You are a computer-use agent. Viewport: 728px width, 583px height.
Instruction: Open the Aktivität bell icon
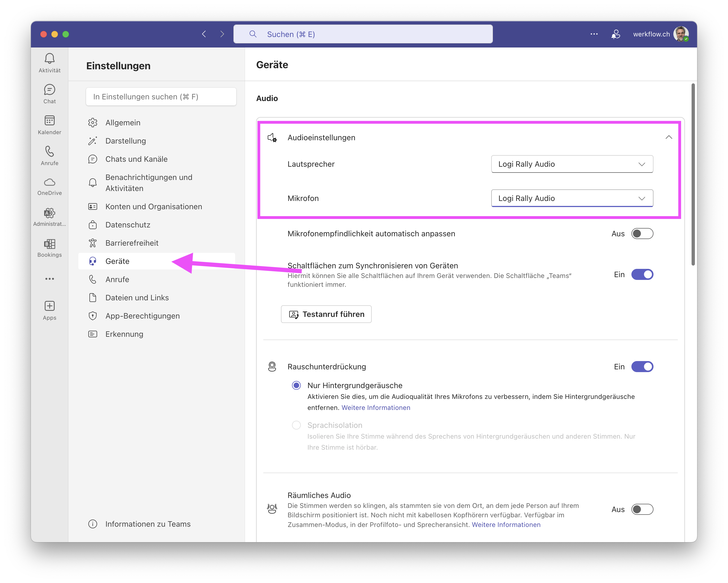(x=49, y=59)
